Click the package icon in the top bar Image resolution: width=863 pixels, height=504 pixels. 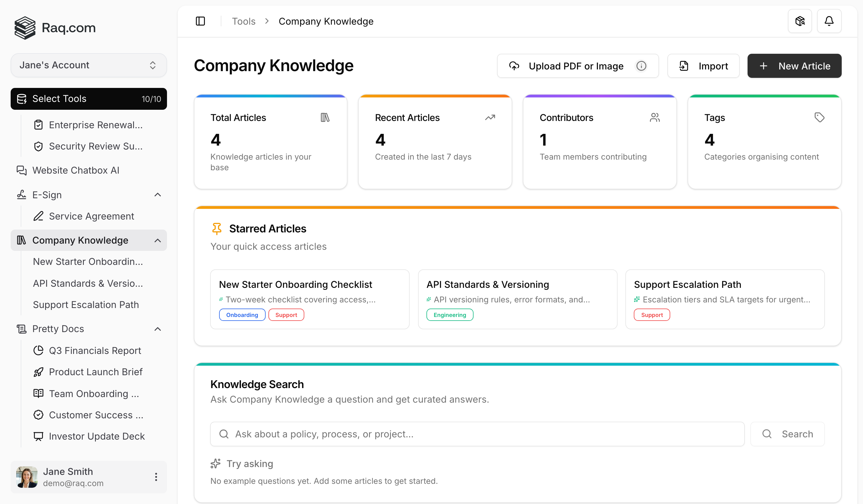click(x=800, y=21)
